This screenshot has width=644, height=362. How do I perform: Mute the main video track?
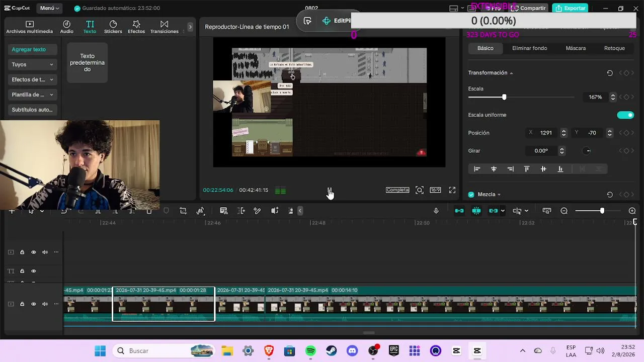click(45, 304)
